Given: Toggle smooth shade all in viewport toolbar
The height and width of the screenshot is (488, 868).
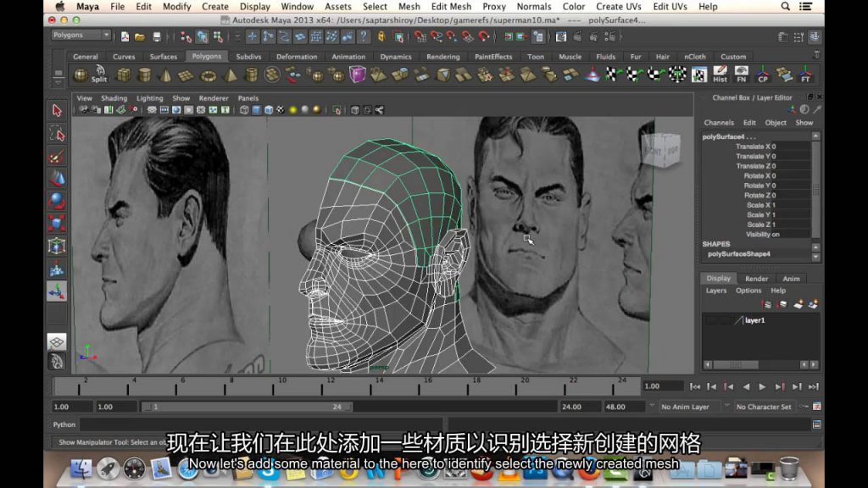Looking at the screenshot, I should [x=256, y=110].
